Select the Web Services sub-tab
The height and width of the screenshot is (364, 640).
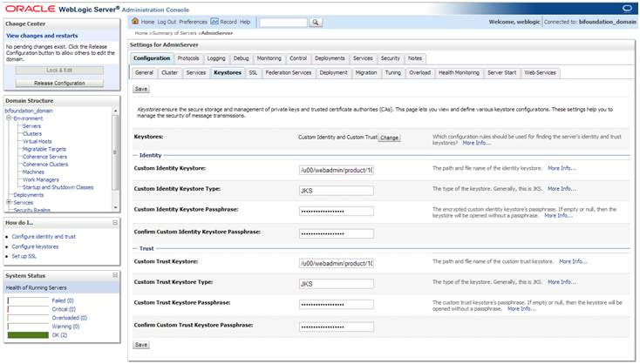tap(540, 72)
